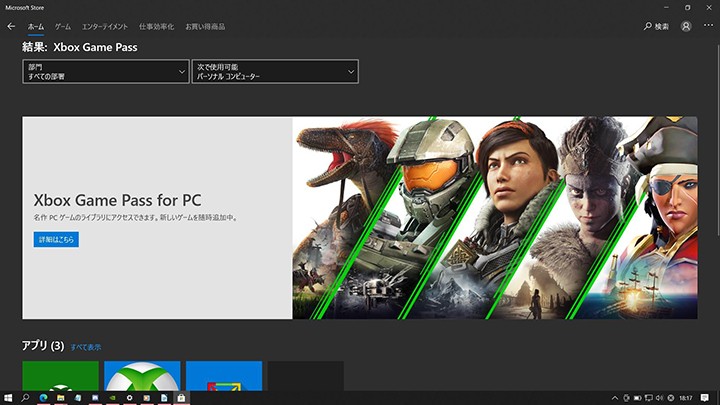This screenshot has height=405, width=720.
Task: Expand the 部門 category dropdown
Action: point(105,71)
